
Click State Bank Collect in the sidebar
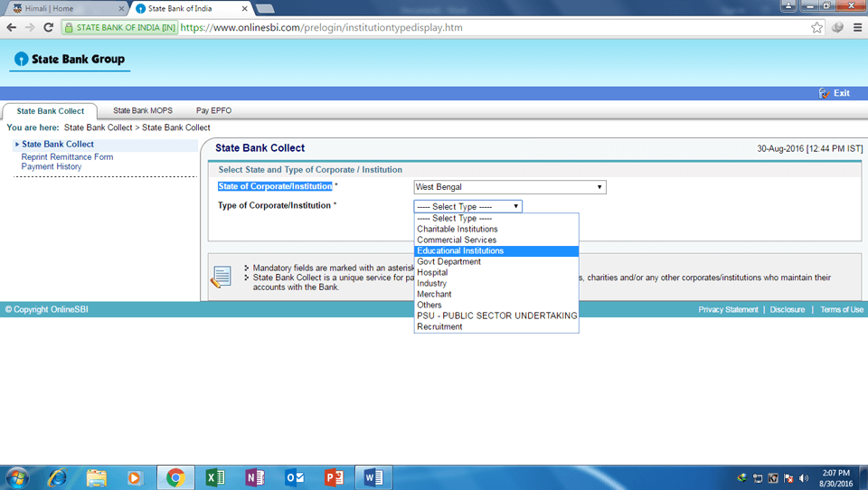click(x=58, y=144)
